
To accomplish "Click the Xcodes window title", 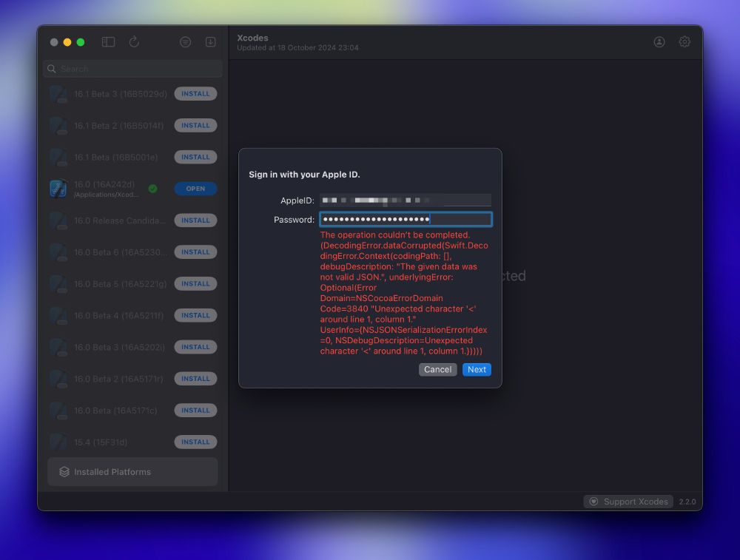I will click(252, 38).
